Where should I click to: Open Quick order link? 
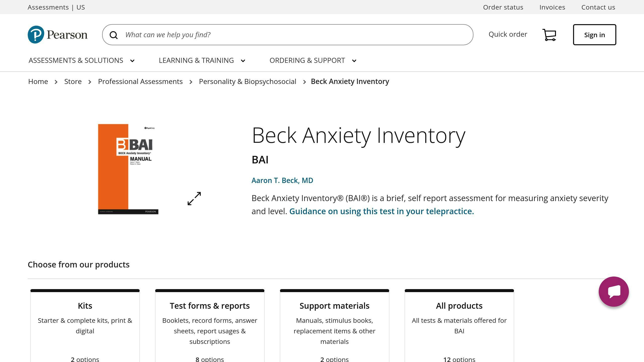tap(508, 34)
